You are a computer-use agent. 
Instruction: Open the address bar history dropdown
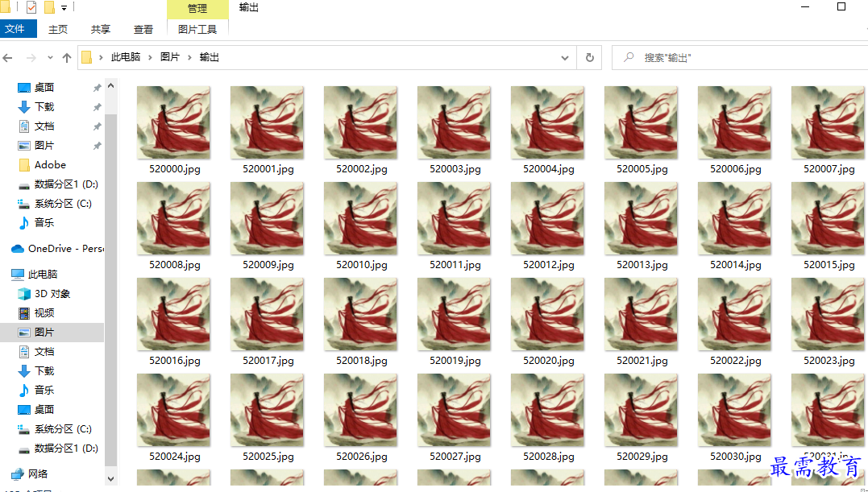click(x=565, y=57)
